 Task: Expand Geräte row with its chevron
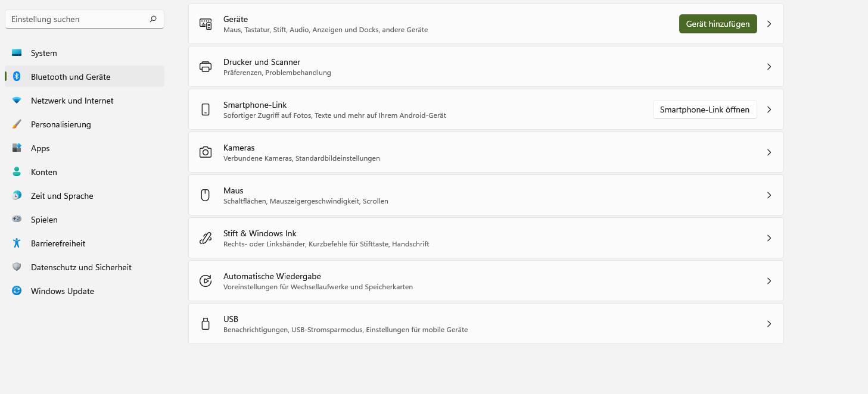pos(769,24)
